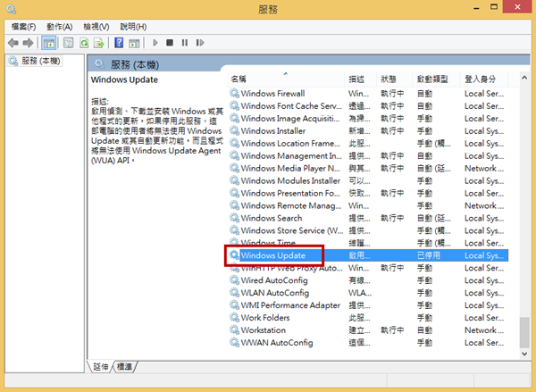Click the Windows Update gear icon

coord(234,255)
